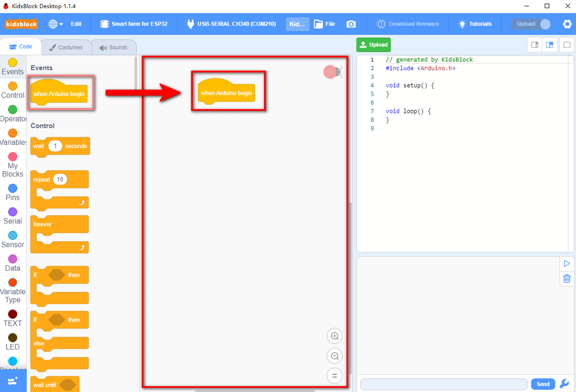The width and height of the screenshot is (576, 392).
Task: Click the camera screenshot icon
Action: pyautogui.click(x=351, y=24)
